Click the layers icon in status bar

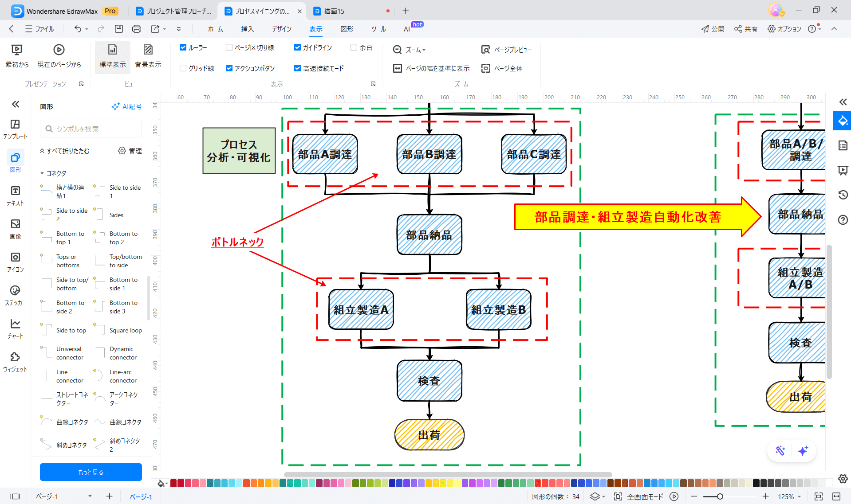595,496
